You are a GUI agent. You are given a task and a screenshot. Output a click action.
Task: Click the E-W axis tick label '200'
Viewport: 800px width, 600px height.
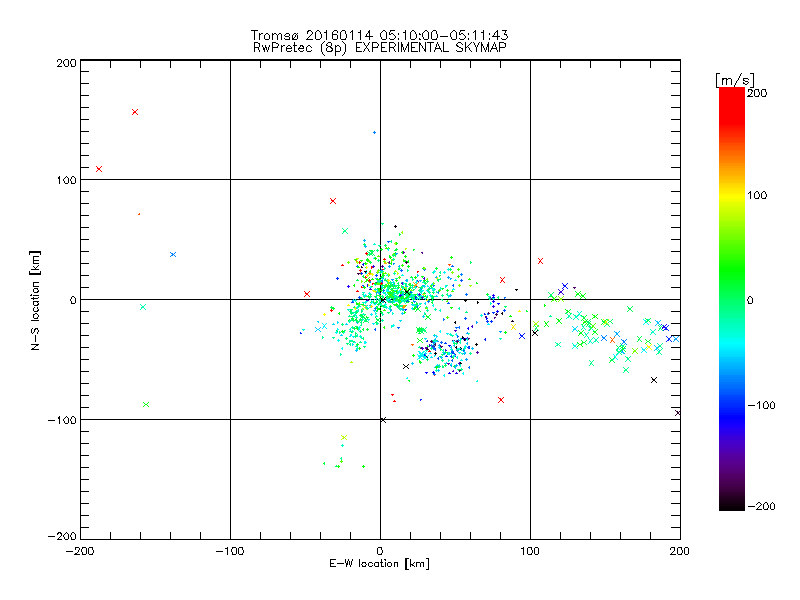pyautogui.click(x=680, y=551)
